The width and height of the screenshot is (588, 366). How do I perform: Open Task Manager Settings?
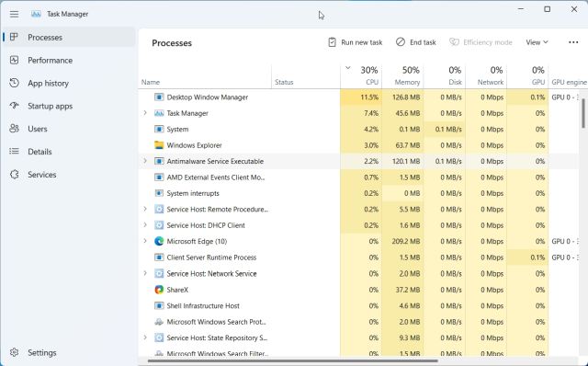click(x=69, y=352)
